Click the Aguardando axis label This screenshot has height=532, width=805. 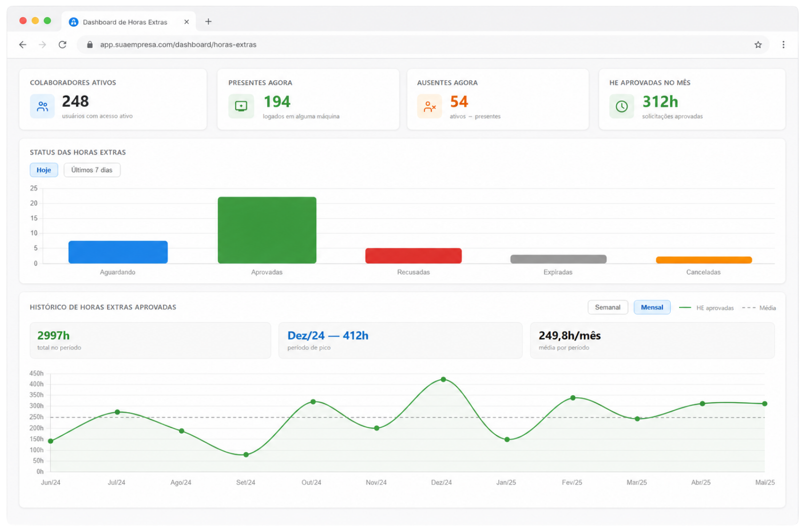click(x=118, y=272)
